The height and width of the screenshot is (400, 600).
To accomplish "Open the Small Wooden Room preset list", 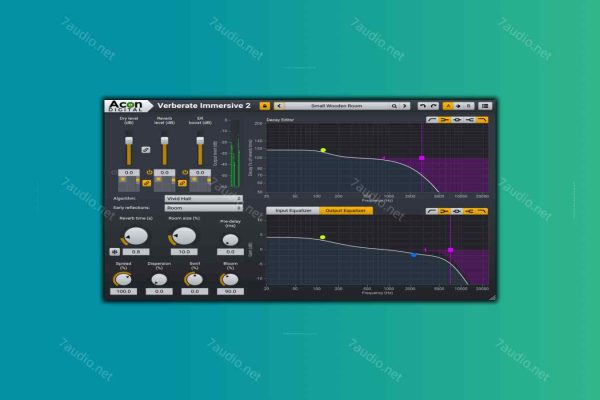I will [x=337, y=106].
